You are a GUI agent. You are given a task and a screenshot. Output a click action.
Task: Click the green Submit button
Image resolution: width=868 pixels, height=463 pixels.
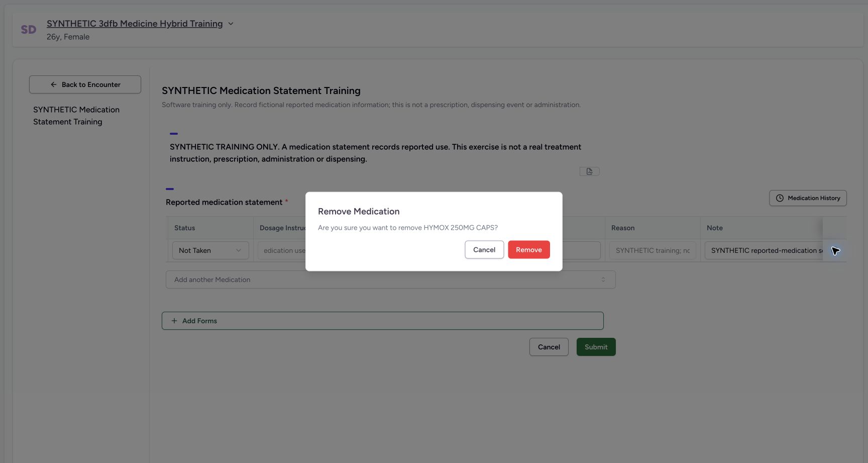click(596, 347)
